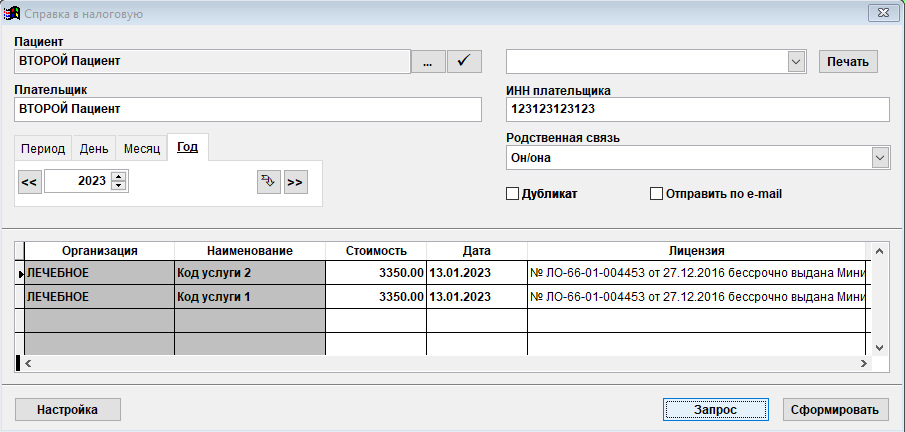905x432 pixels.
Task: Switch to the Месяц tab
Action: (x=141, y=148)
